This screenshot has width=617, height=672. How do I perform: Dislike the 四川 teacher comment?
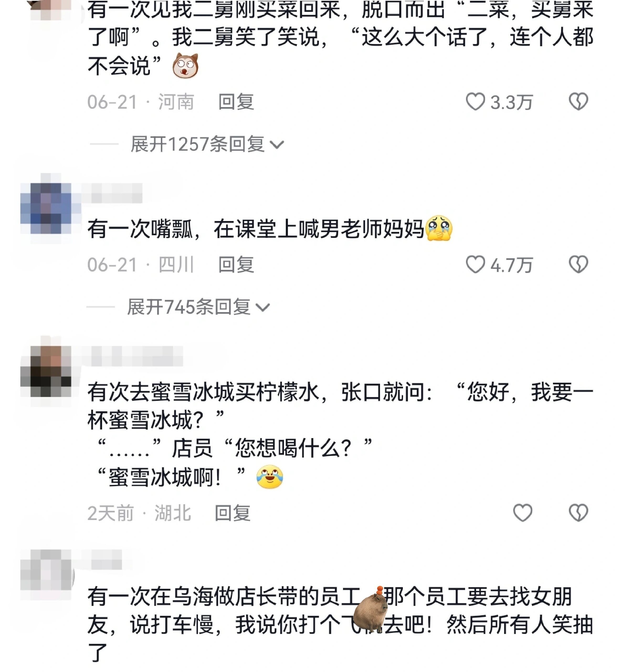[578, 264]
